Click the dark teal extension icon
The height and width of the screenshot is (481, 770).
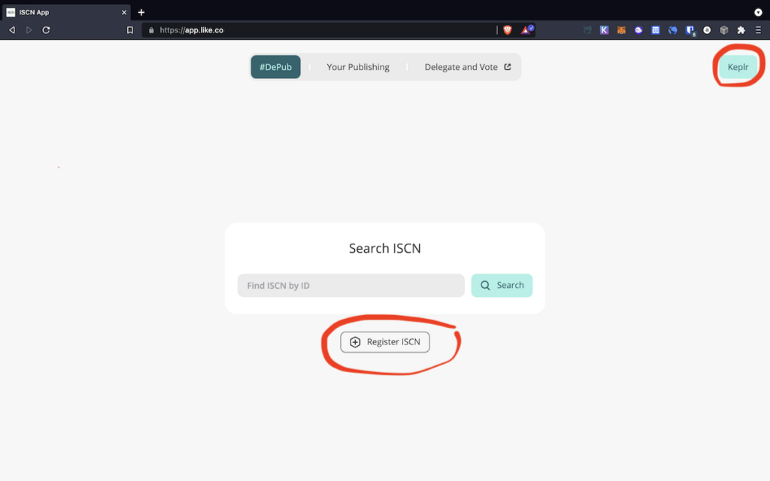pos(587,30)
